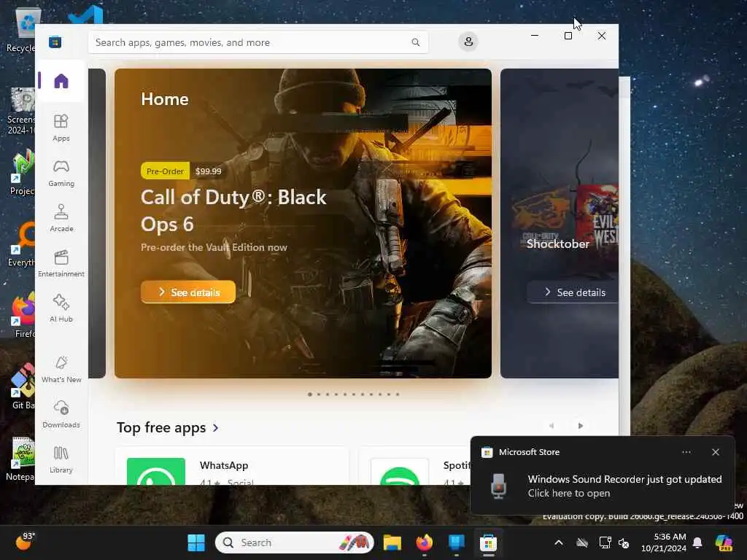
Task: Maximize the Microsoft Store window
Action: [x=568, y=36]
